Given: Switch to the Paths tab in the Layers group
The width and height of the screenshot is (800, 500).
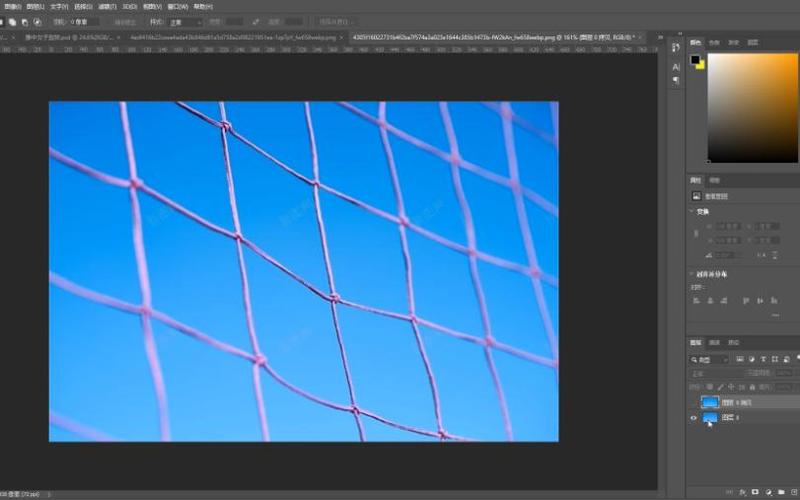Looking at the screenshot, I should coord(734,343).
